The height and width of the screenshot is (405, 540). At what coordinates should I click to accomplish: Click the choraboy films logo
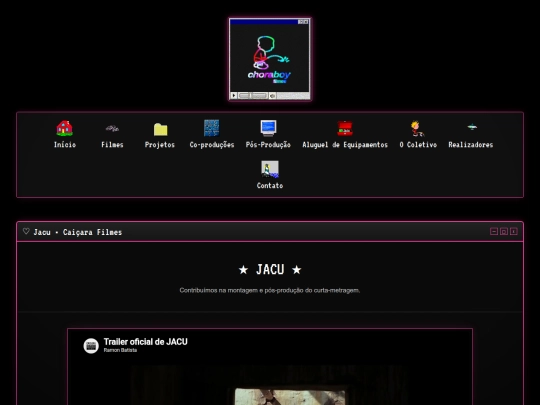tap(270, 59)
